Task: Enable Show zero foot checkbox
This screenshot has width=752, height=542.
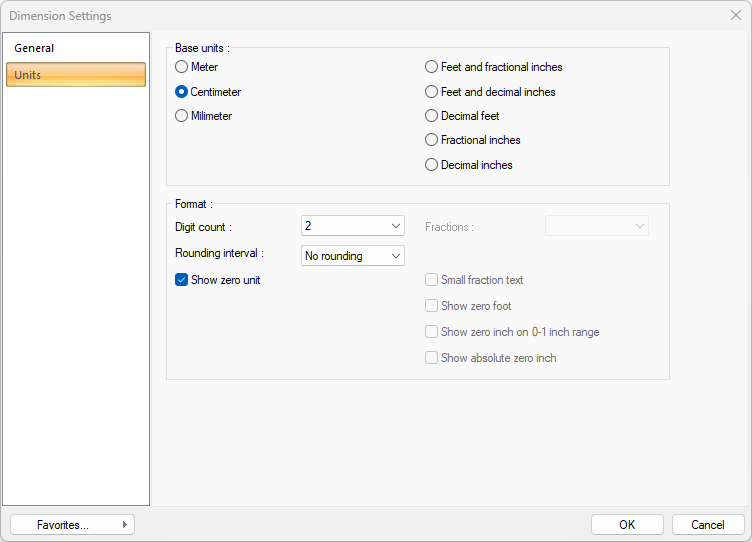Action: (431, 306)
